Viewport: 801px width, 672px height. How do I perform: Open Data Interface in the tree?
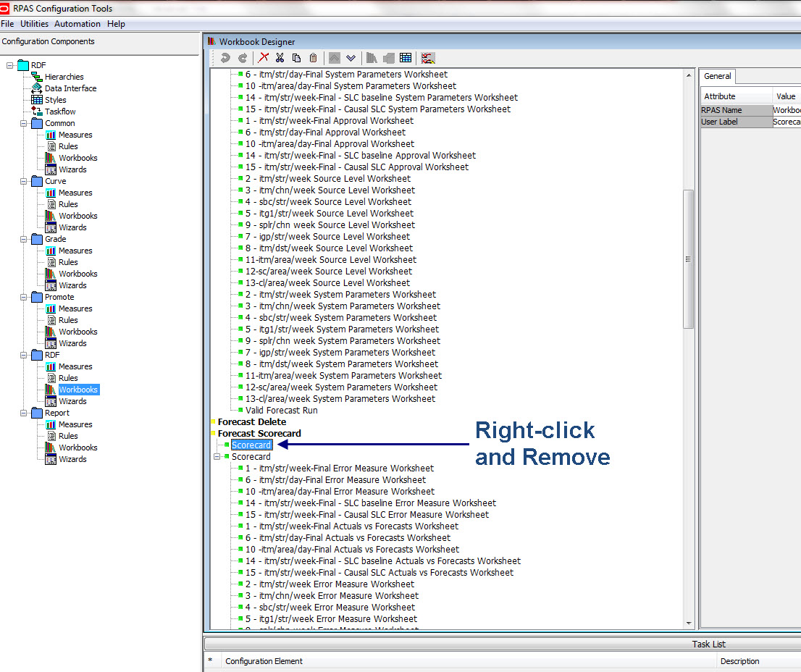[70, 88]
